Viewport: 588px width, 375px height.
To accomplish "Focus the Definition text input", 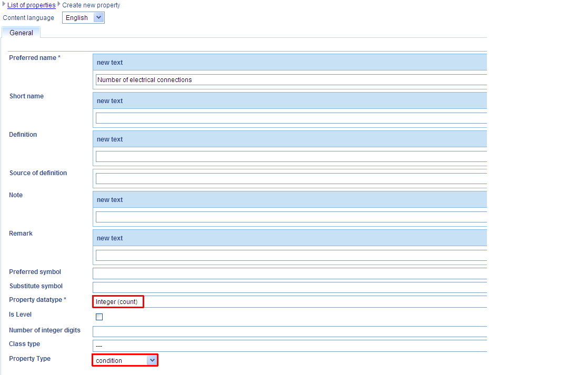I will click(291, 157).
